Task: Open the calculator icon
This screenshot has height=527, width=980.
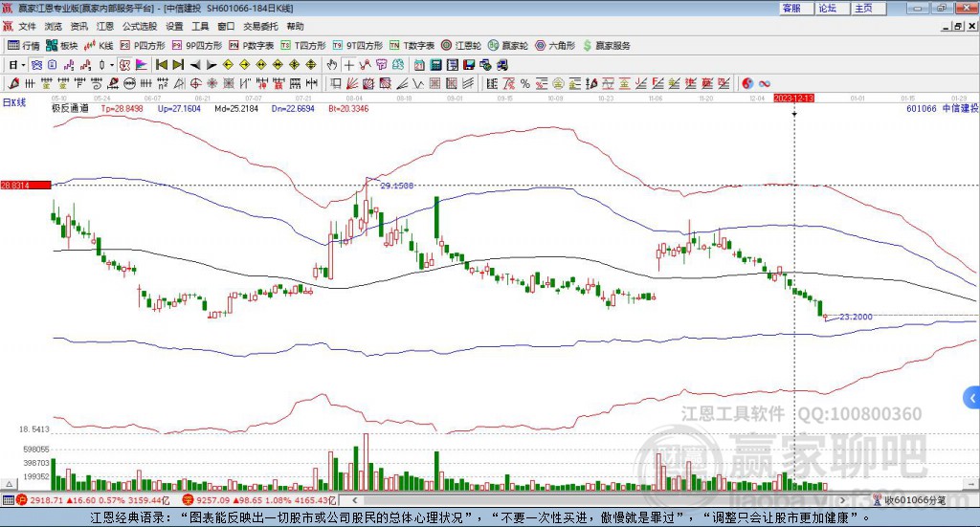Action: pos(435,65)
